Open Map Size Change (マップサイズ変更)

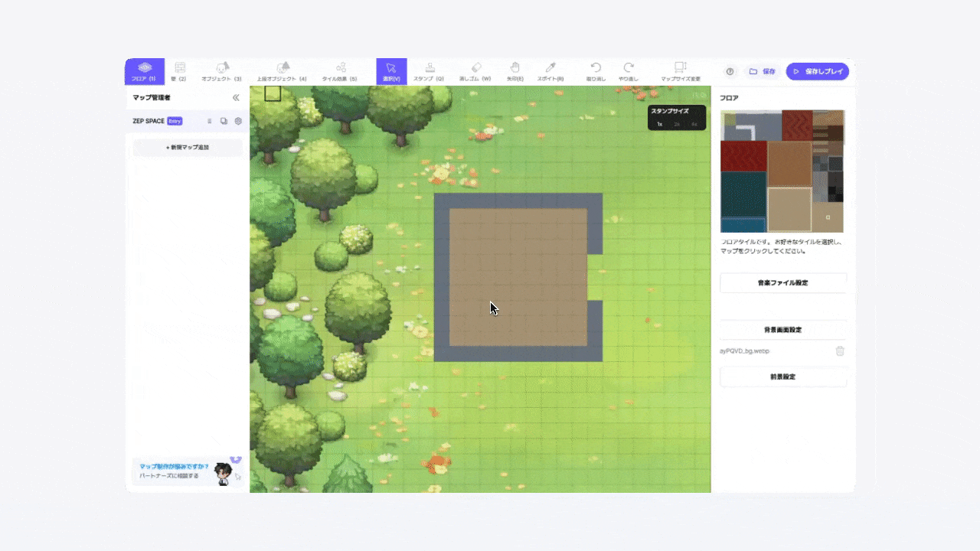(x=680, y=71)
